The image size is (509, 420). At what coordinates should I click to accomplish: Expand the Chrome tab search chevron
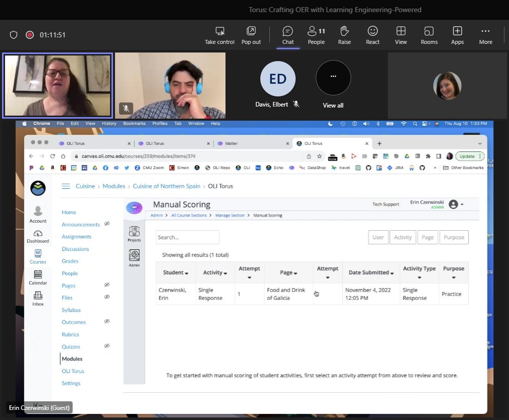pyautogui.click(x=480, y=143)
